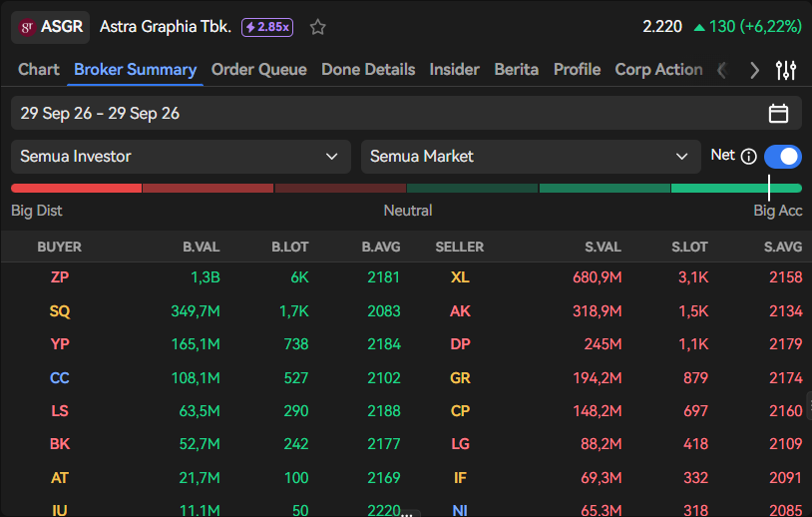Click the ASGR ticker button
812x517 pixels.
tap(50, 27)
